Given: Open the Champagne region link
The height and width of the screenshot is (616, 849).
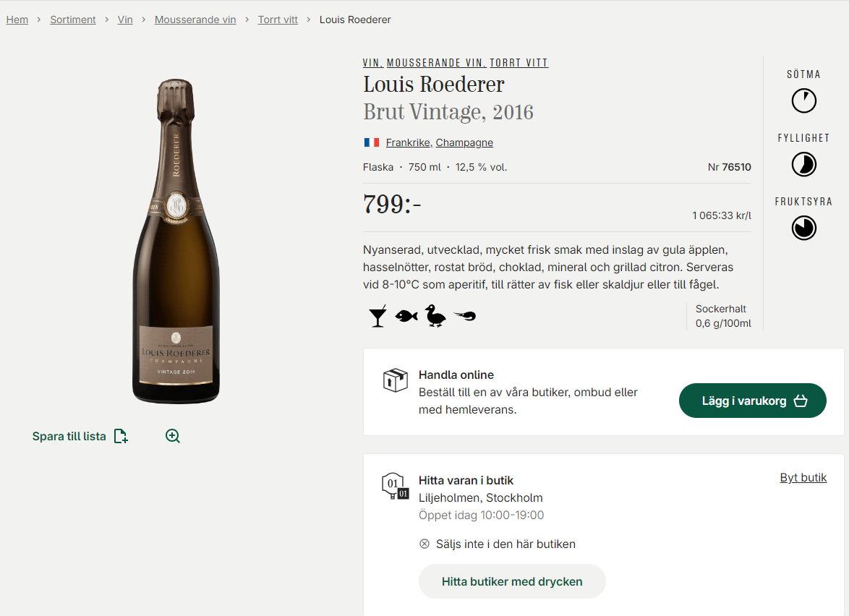Looking at the screenshot, I should tap(464, 142).
